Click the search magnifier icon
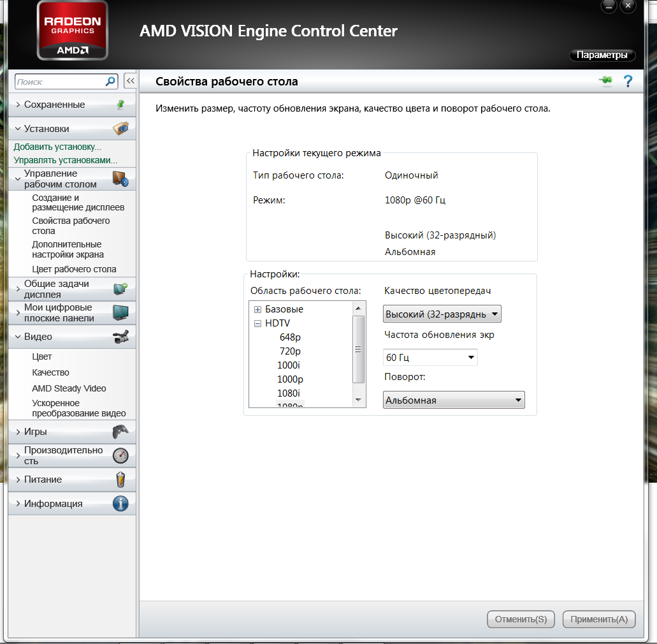This screenshot has width=657, height=644. (x=111, y=82)
